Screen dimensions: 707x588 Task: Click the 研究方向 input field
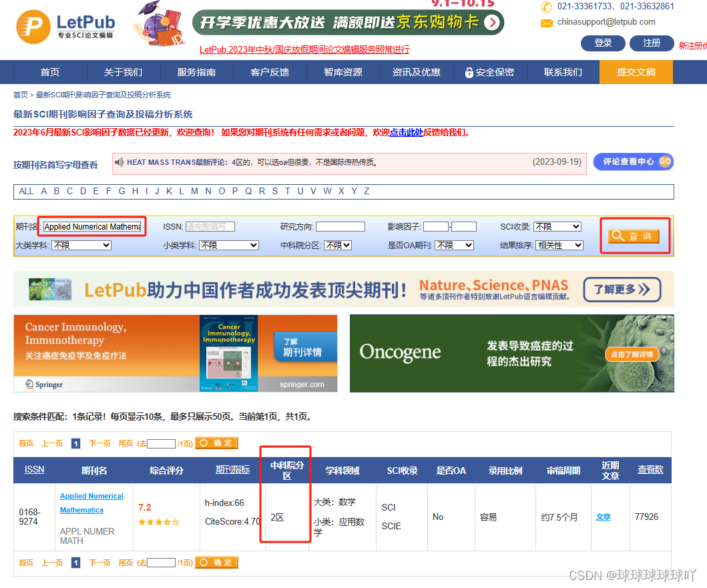(340, 226)
